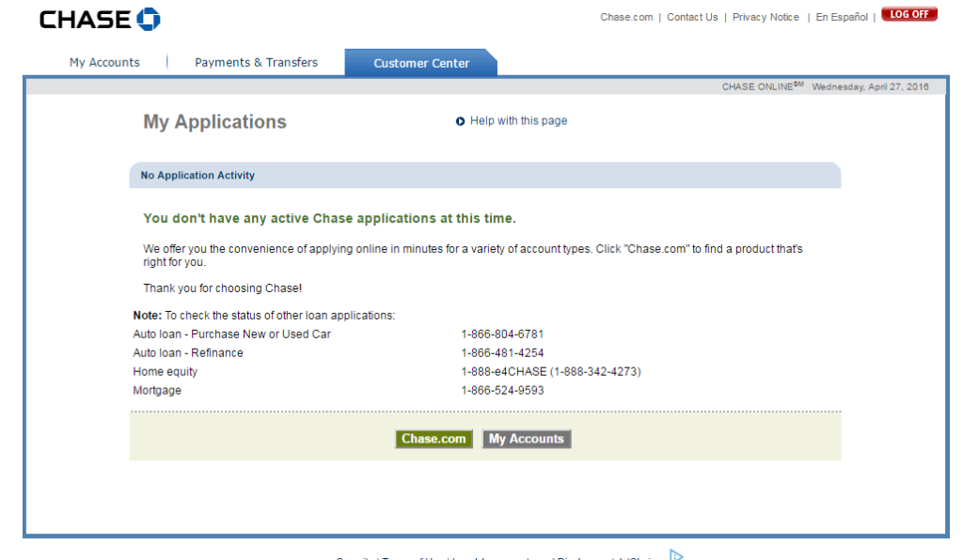Click the Chase octagon logo icon
The height and width of the screenshot is (560, 963).
pyautogui.click(x=148, y=19)
